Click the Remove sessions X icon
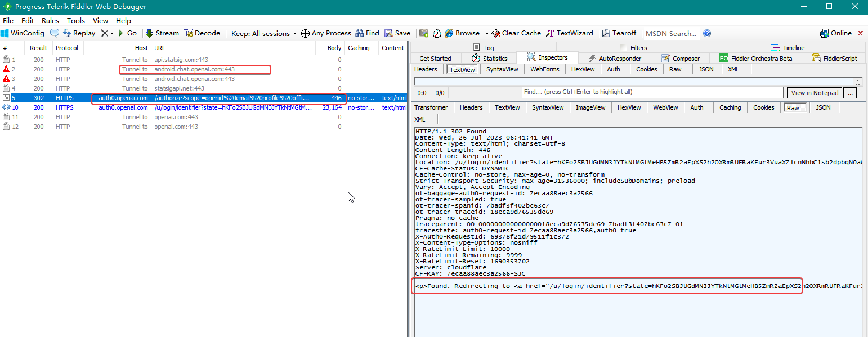The image size is (868, 337). tap(104, 33)
